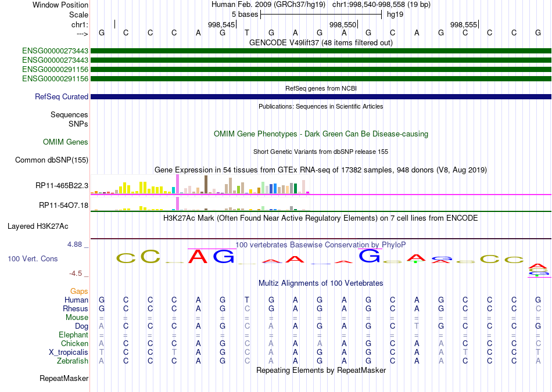Select the chr1: ruler label
The image size is (552, 392).
(x=80, y=24)
